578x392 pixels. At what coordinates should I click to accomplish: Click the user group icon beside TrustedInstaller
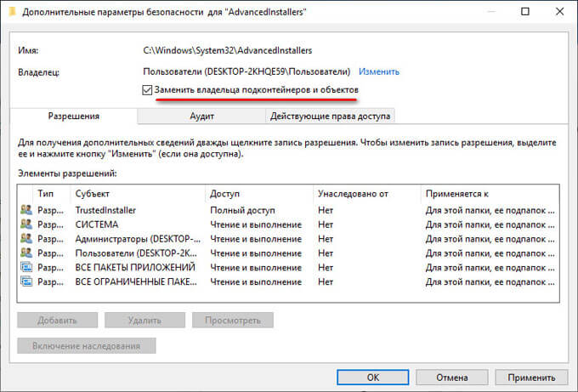tap(26, 210)
